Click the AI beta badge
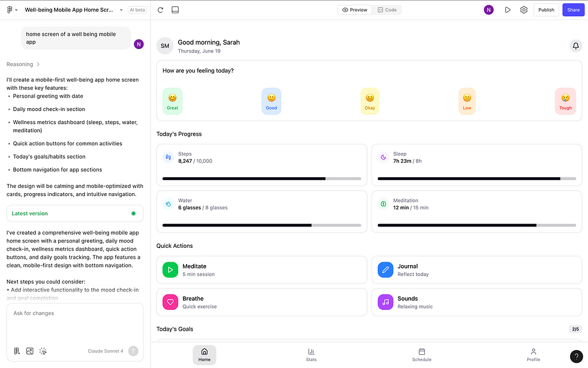Screen dimensions: 588x368 tap(137, 10)
